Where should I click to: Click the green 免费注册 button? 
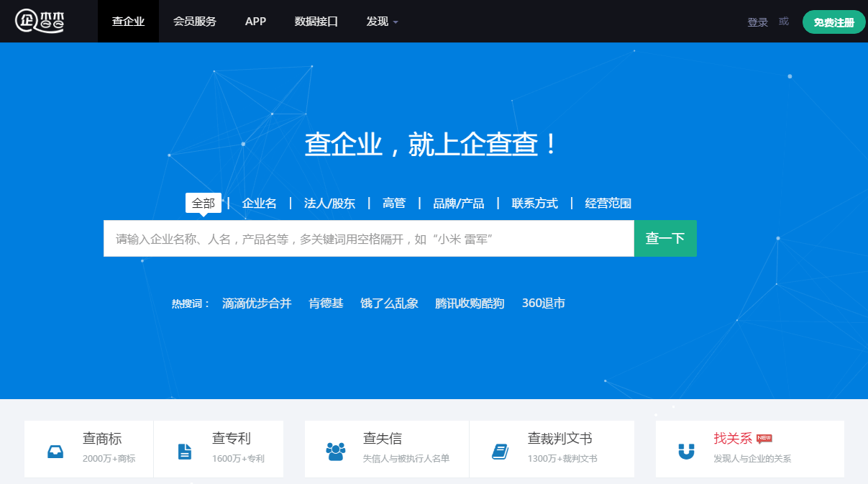pyautogui.click(x=833, y=22)
